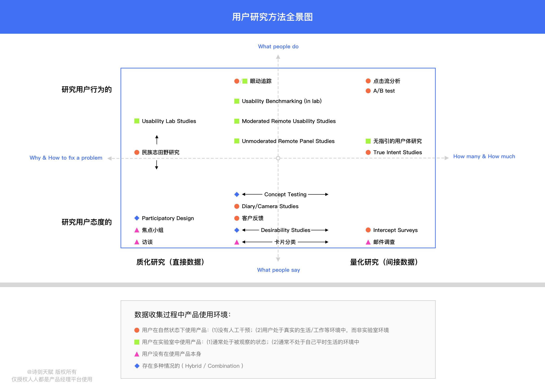
Task: Click green square of Moderated Remote Usability Studies
Action: (237, 121)
